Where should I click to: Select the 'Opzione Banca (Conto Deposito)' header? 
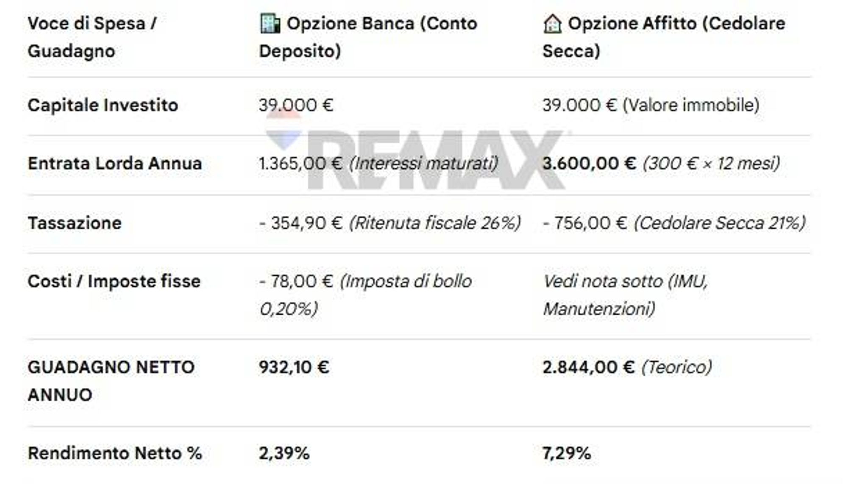(368, 37)
